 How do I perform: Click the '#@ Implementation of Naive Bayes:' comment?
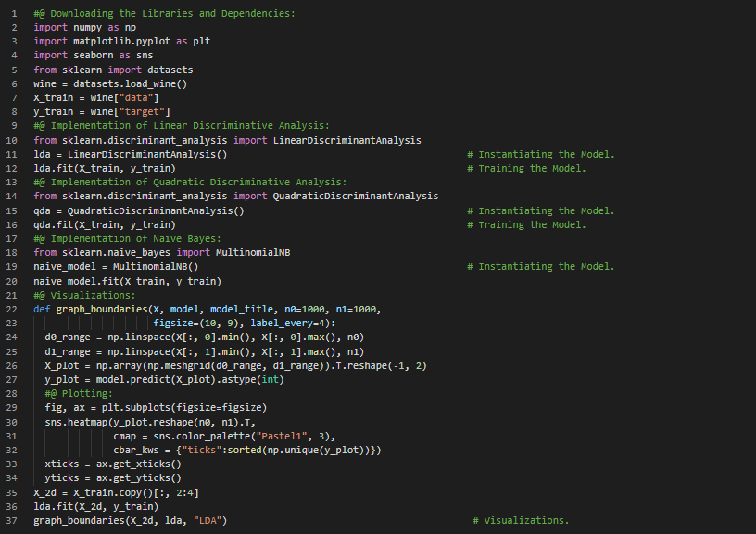[127, 238]
